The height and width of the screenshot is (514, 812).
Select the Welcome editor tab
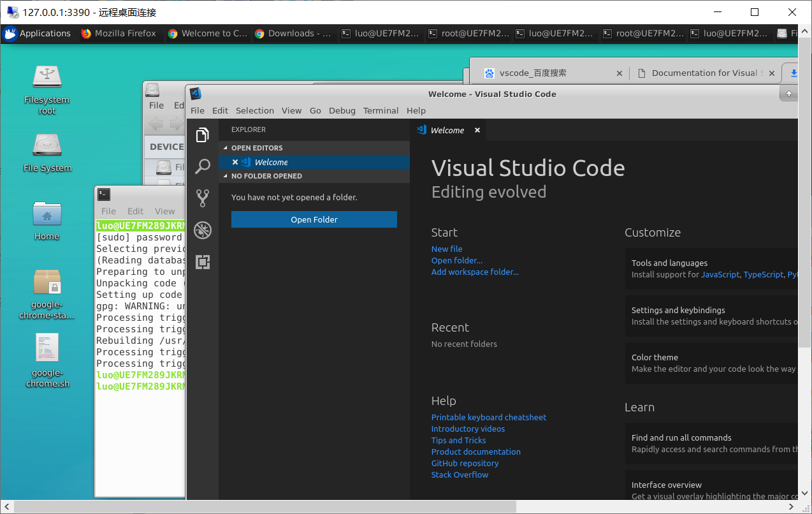click(447, 130)
